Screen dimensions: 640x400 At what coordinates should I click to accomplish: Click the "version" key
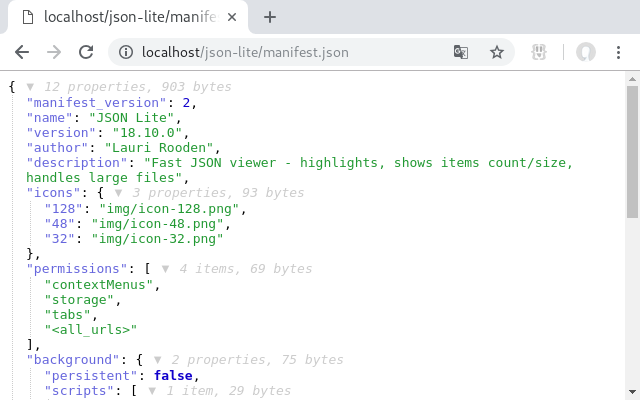point(61,133)
